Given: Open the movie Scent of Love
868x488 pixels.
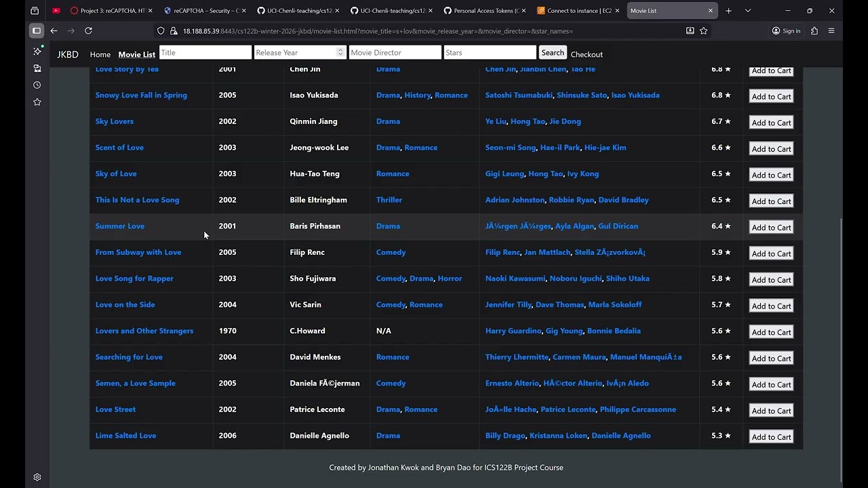Looking at the screenshot, I should point(119,148).
